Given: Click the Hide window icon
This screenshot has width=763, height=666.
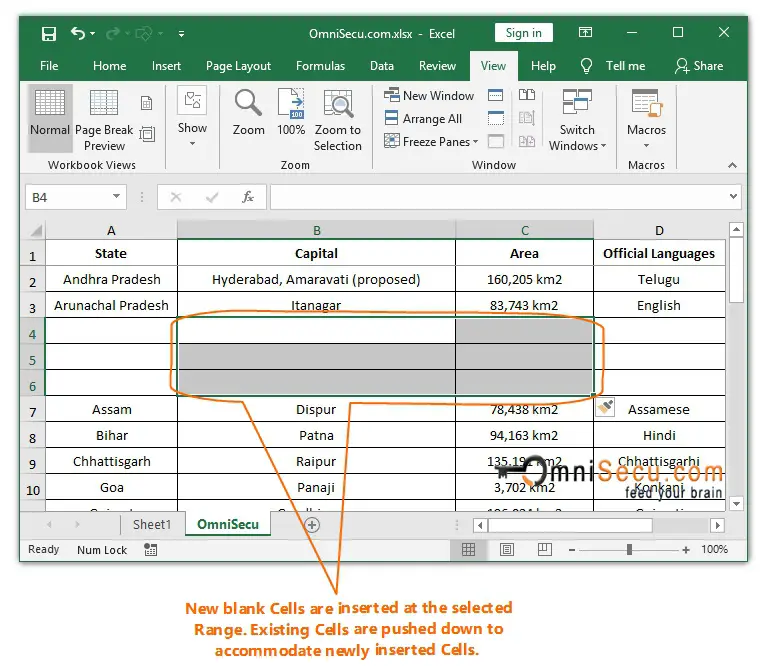Looking at the screenshot, I should pos(495,118).
